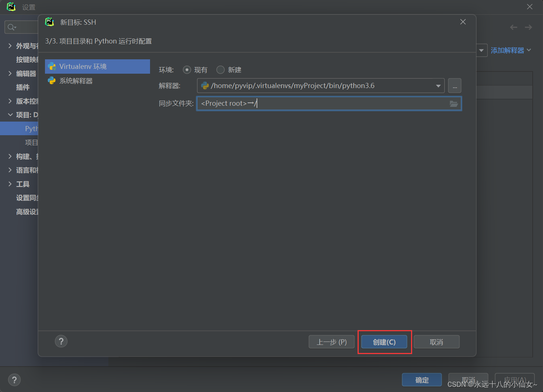Expand the 工具 settings category
This screenshot has height=392, width=543.
10,184
